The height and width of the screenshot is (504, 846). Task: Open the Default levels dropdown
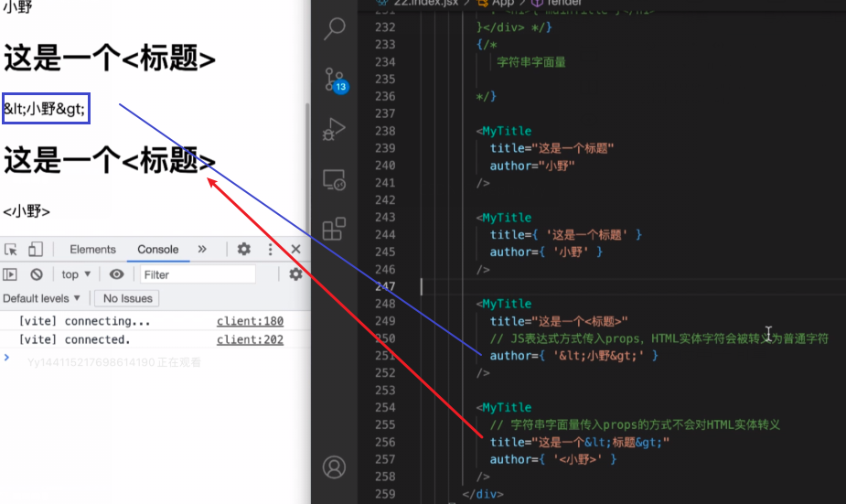click(41, 298)
